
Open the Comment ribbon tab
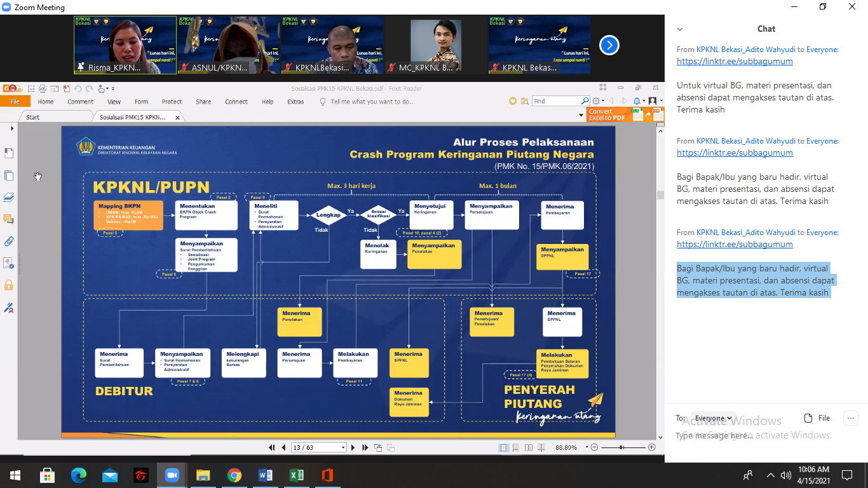(x=80, y=102)
